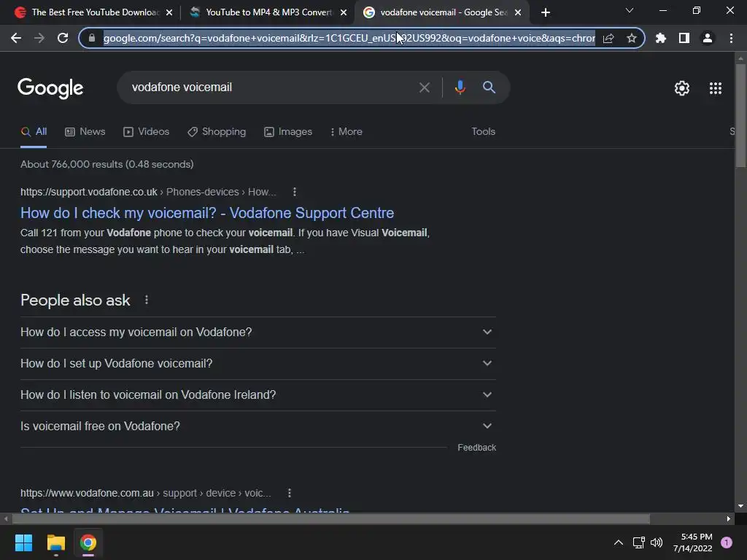Image resolution: width=747 pixels, height=560 pixels.
Task: Select the All results tab
Action: tap(34, 132)
